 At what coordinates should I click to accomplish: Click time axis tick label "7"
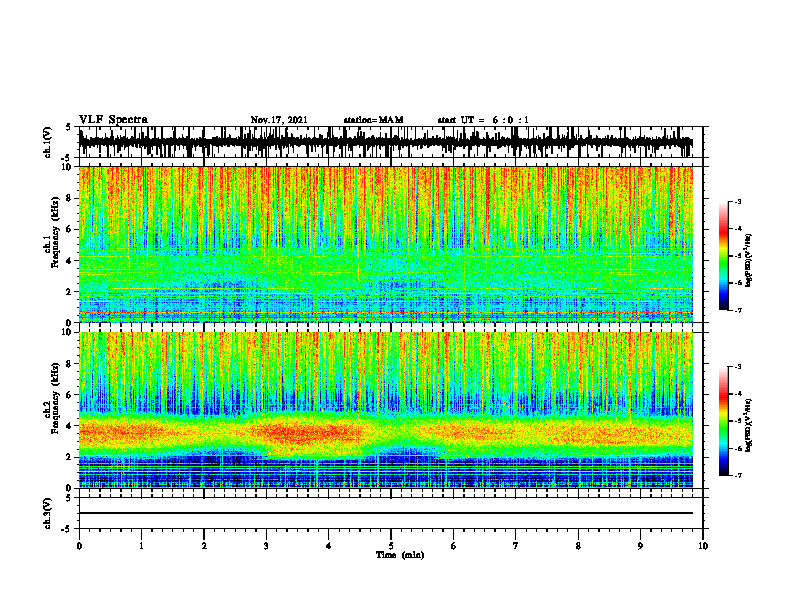516,546
